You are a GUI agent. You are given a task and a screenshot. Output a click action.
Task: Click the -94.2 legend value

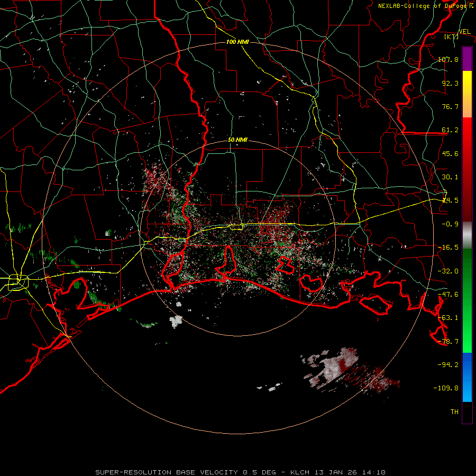tap(448, 365)
